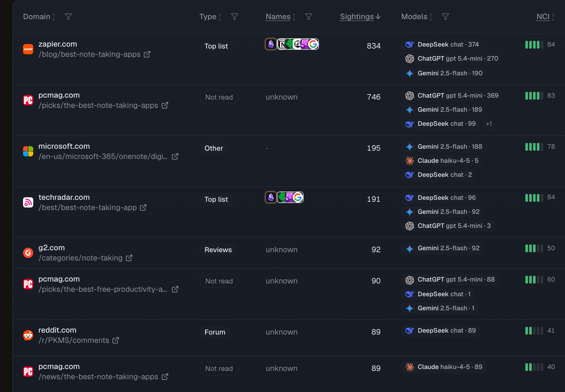Click the g2.com favicon

tap(28, 253)
